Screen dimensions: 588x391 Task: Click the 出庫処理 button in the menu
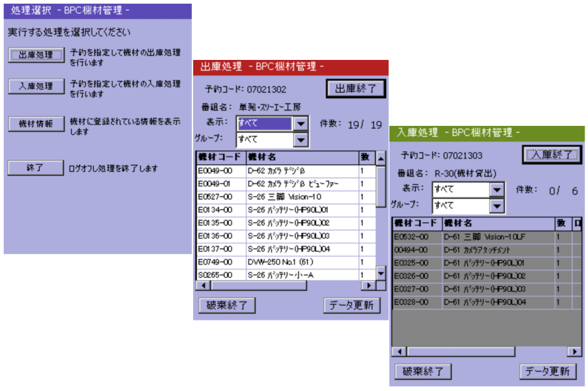coord(36,55)
